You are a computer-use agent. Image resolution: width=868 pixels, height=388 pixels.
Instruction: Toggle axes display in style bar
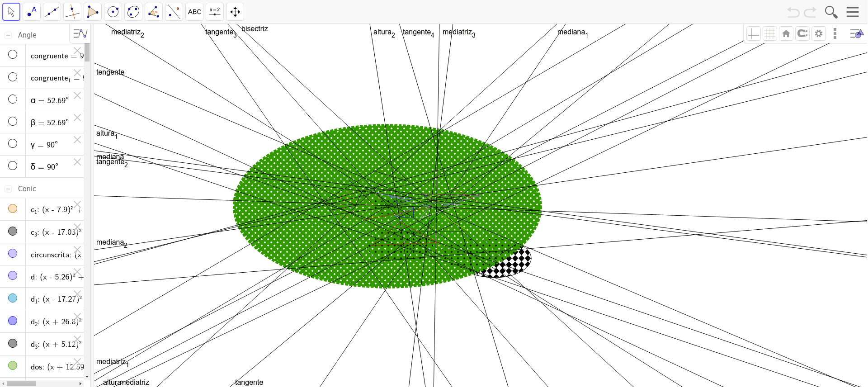pos(753,33)
